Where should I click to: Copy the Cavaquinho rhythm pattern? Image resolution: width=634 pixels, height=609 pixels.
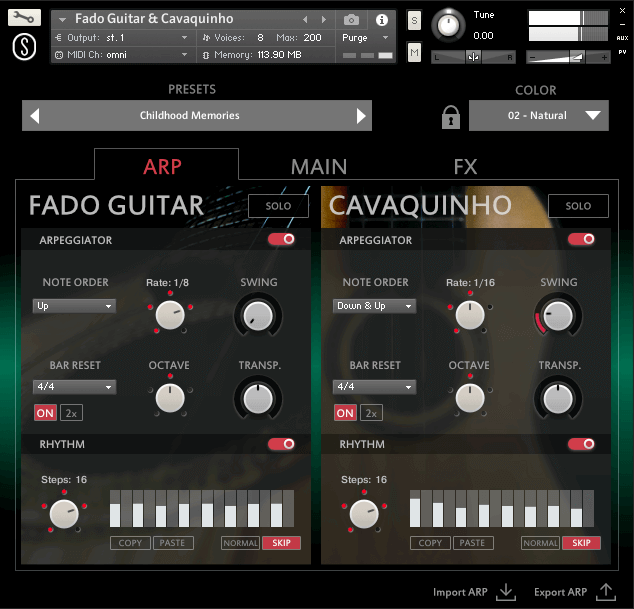tap(430, 543)
